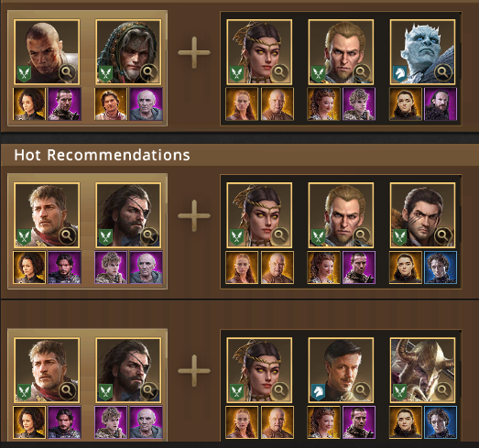Click the blue-framed curly-haired companion in the middle row
Screen dimensions: 479x448
coord(441,268)
